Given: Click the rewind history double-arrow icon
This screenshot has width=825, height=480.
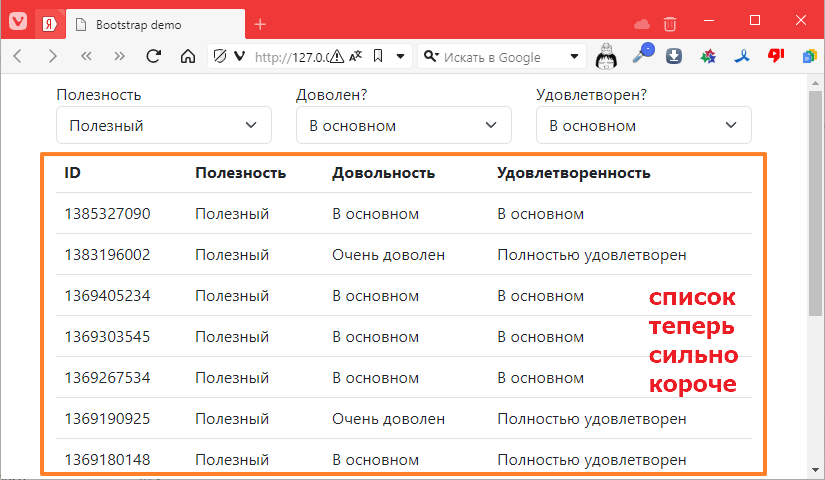Looking at the screenshot, I should pyautogui.click(x=86, y=57).
